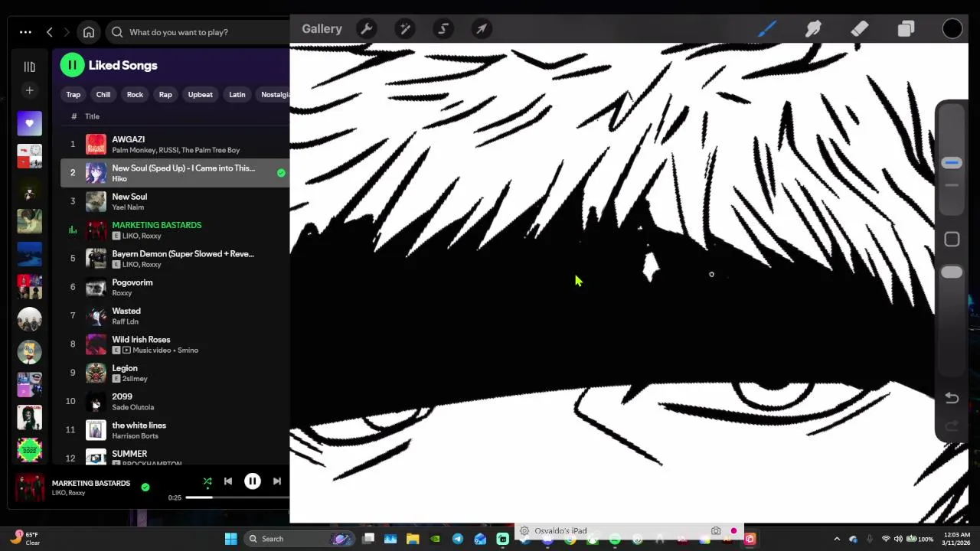Filter by Chill tag
The width and height of the screenshot is (980, 551).
pyautogui.click(x=103, y=95)
